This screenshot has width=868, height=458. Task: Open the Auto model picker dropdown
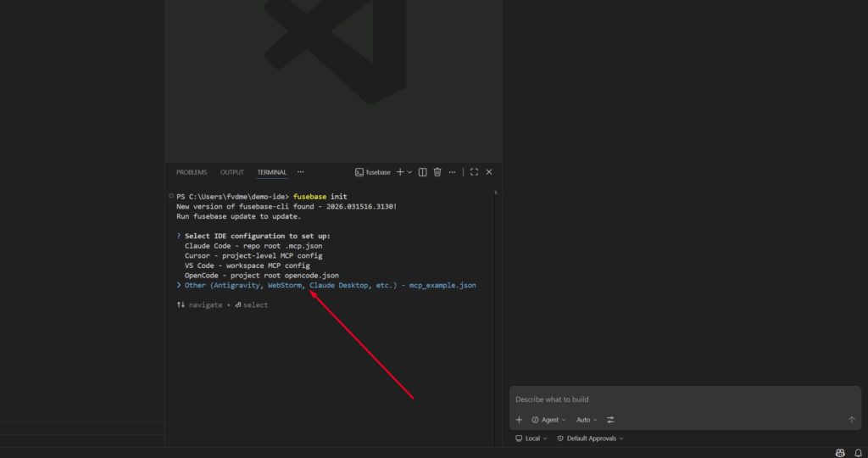coord(587,420)
